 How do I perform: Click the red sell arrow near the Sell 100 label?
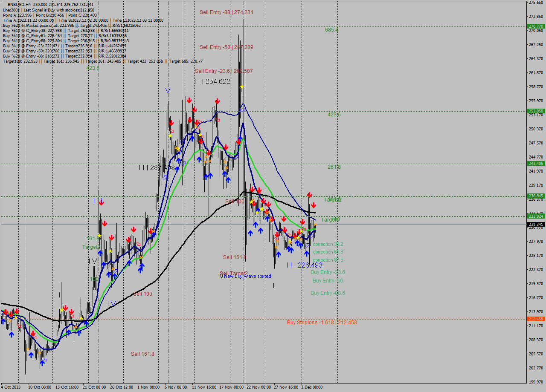(253, 190)
